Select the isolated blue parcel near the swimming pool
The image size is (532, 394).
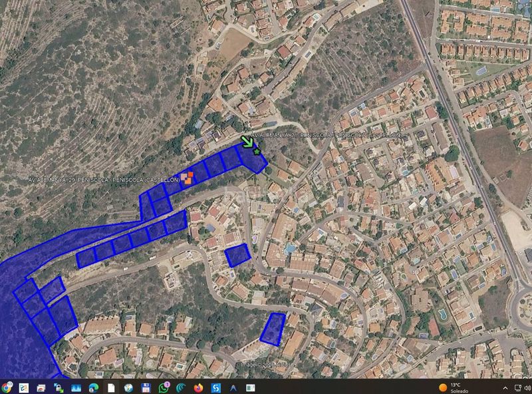point(238,255)
